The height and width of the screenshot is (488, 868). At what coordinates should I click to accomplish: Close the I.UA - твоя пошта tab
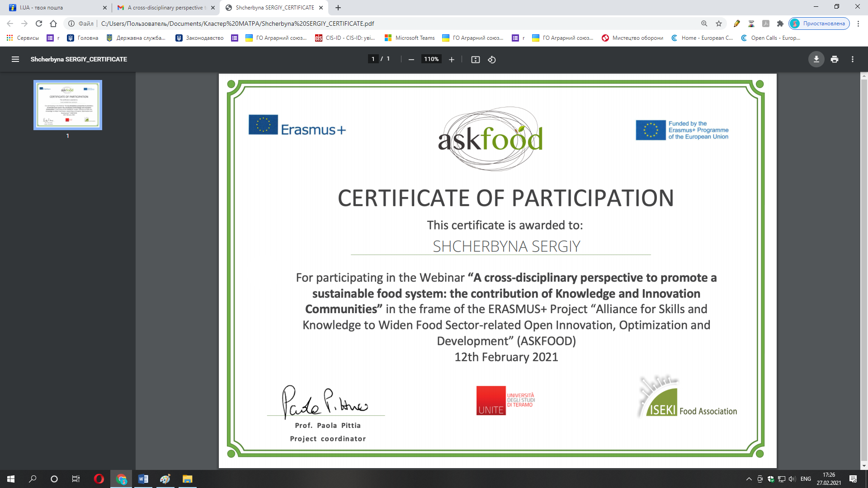click(105, 8)
